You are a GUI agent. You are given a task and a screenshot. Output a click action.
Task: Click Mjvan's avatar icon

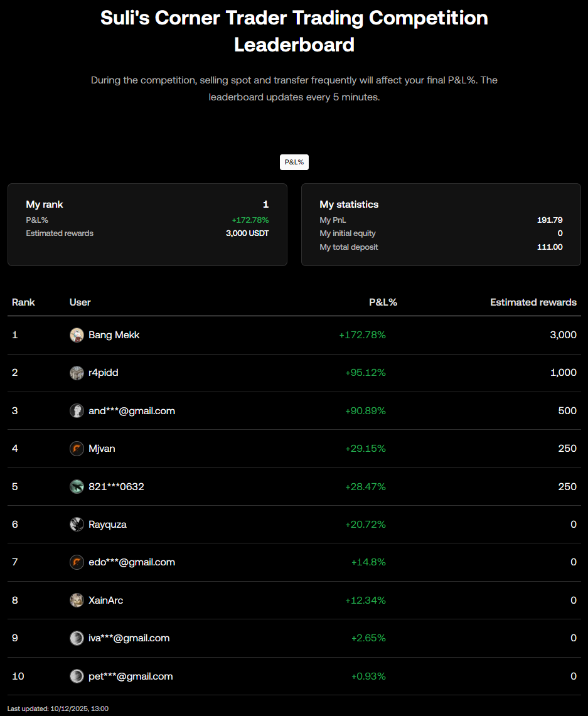(77, 449)
